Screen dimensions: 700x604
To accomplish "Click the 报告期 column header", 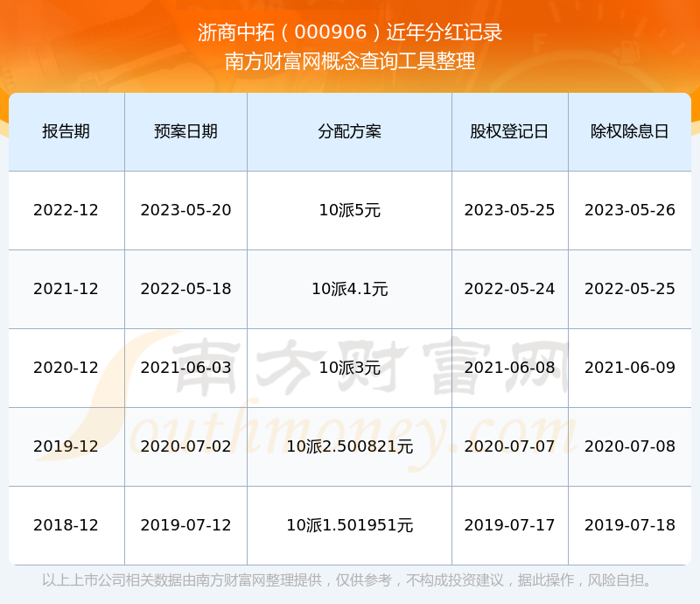I will coord(66,131).
